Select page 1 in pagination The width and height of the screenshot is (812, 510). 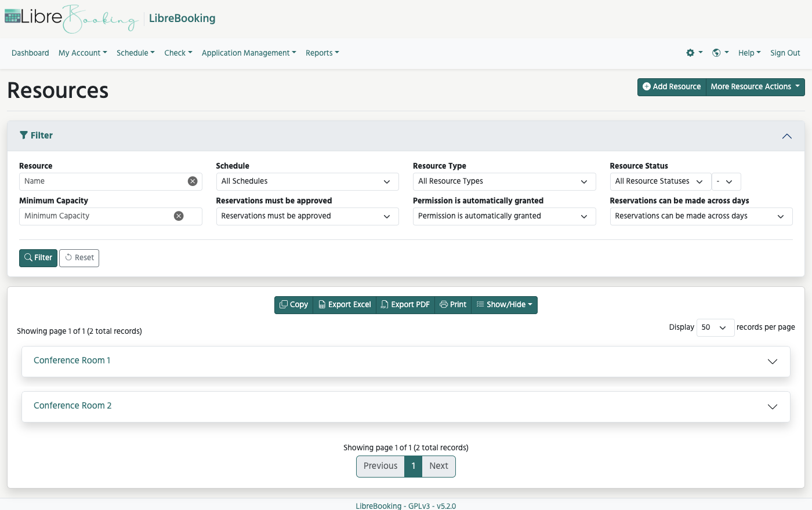414,467
